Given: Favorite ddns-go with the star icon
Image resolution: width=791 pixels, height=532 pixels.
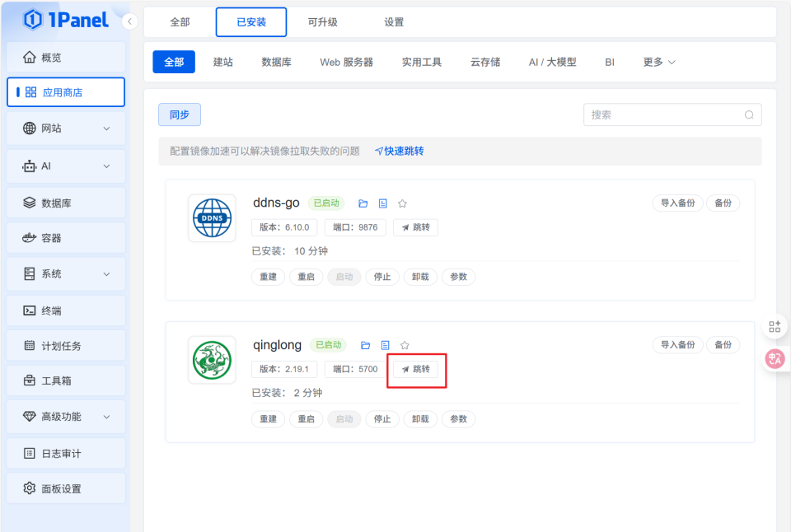Looking at the screenshot, I should pos(402,203).
